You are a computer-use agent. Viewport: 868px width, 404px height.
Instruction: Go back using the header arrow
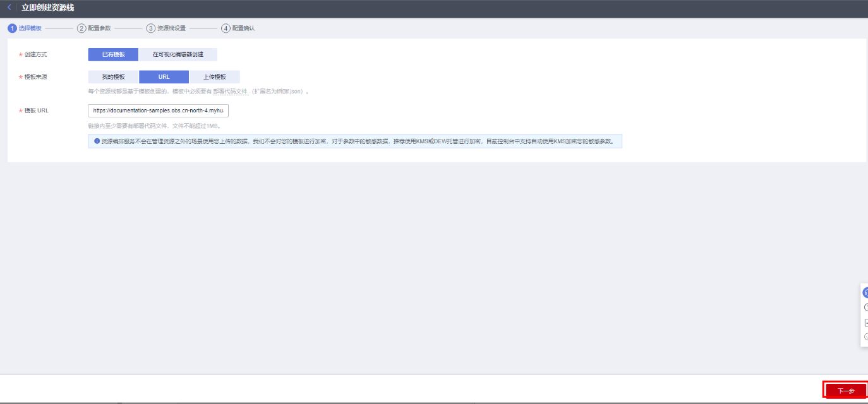pyautogui.click(x=9, y=7)
